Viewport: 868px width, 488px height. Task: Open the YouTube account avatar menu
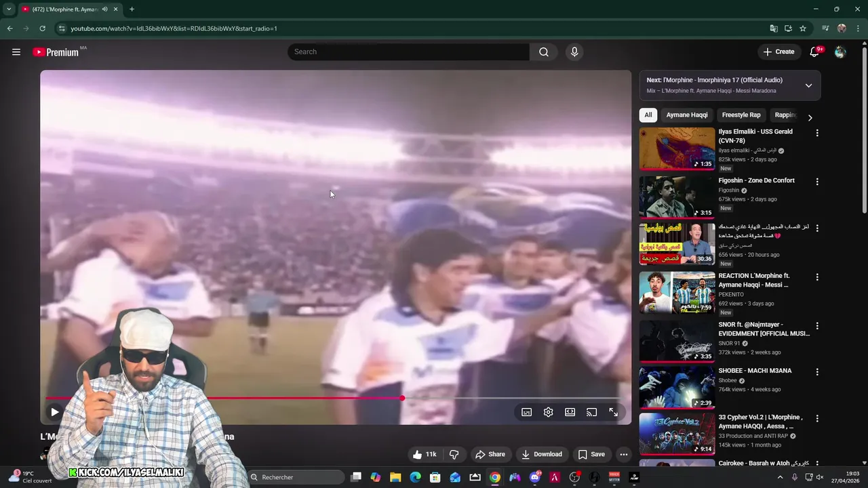tap(840, 52)
